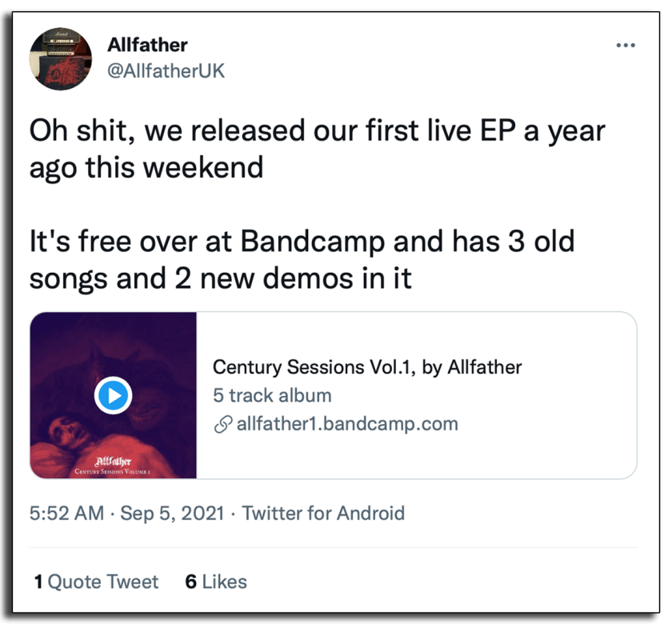This screenshot has height=624, width=672.
Task: Open the "Century Sessions Vol.1, by Allfather" title
Action: tap(366, 368)
